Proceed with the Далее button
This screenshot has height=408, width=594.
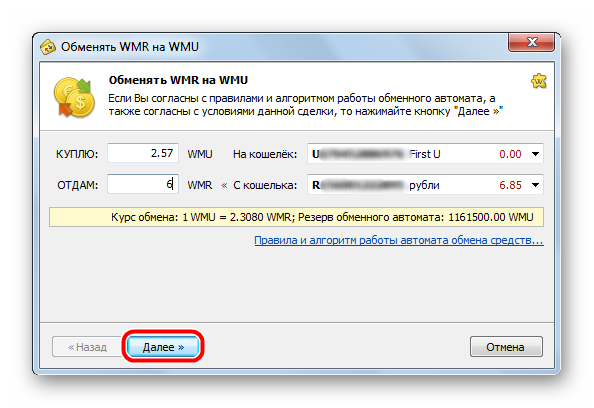(x=163, y=347)
